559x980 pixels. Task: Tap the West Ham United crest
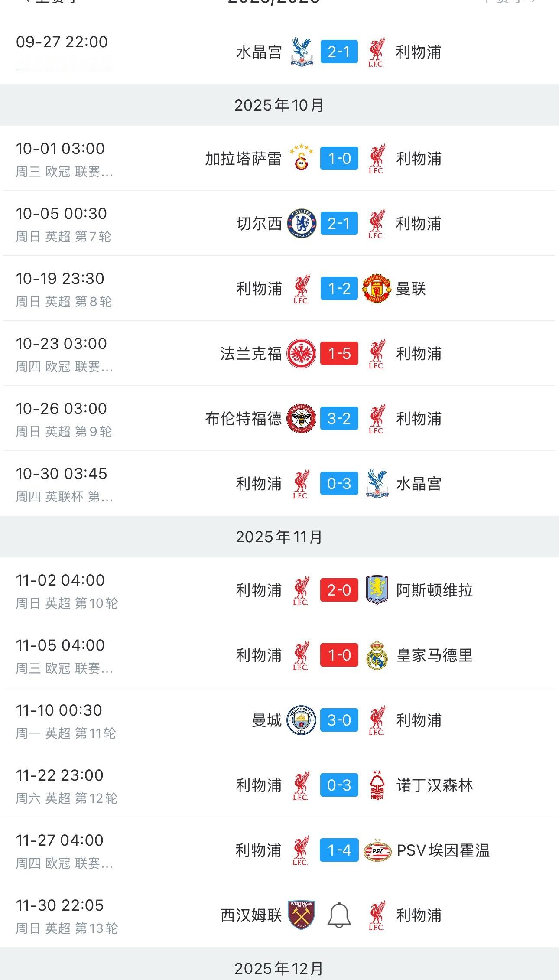(302, 915)
